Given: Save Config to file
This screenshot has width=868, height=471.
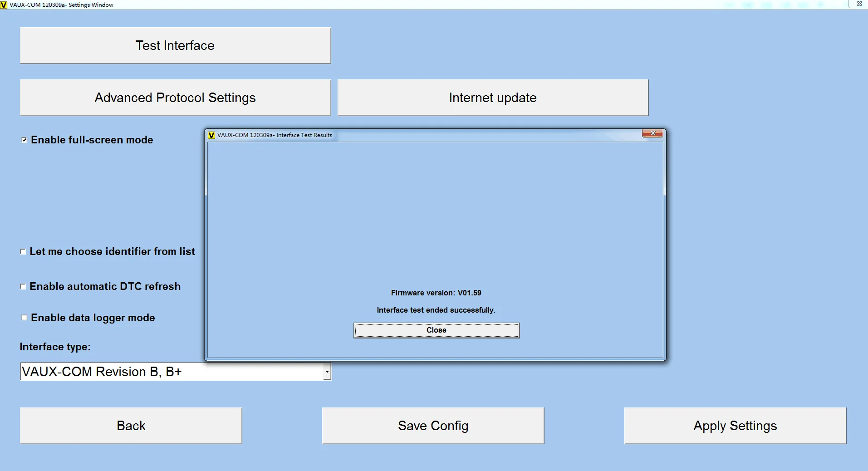Looking at the screenshot, I should tap(433, 426).
